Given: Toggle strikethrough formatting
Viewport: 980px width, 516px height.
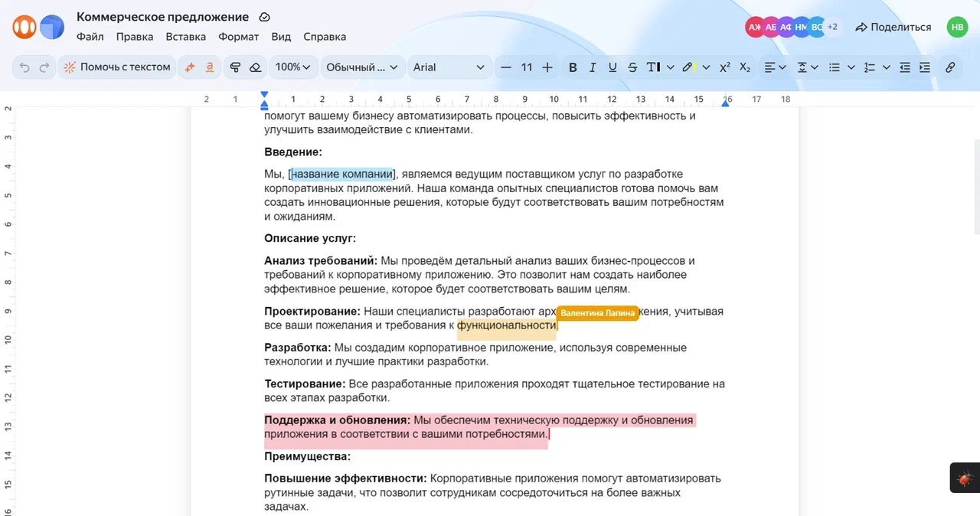Looking at the screenshot, I should (632, 67).
